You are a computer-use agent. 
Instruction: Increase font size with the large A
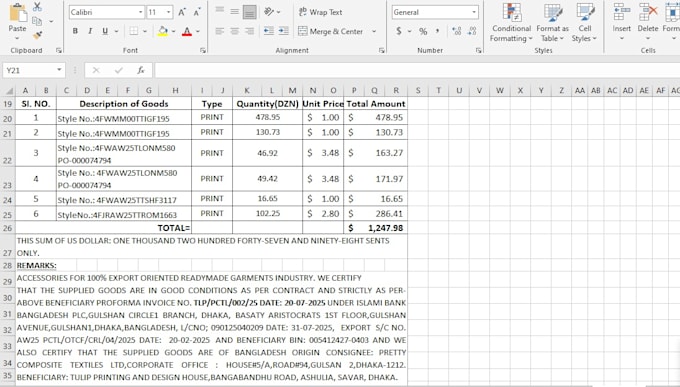pyautogui.click(x=182, y=12)
